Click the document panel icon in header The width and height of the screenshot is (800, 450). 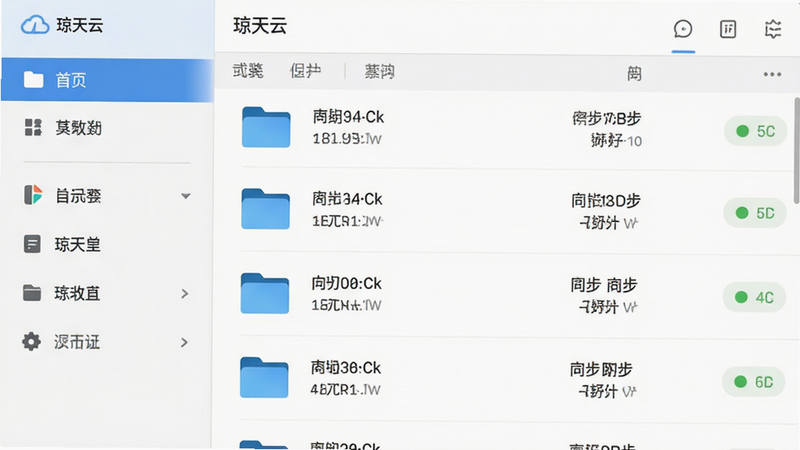click(x=728, y=29)
